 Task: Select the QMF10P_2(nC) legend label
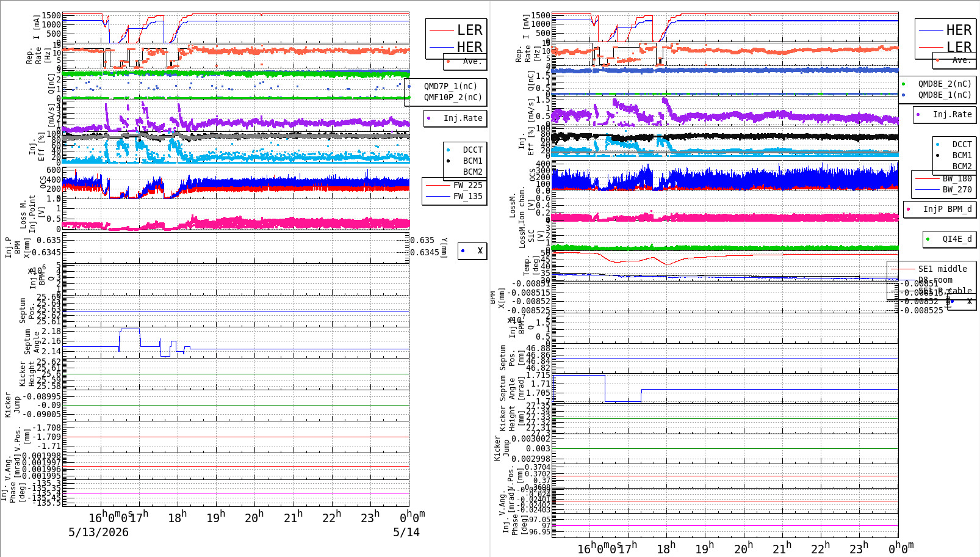point(453,97)
